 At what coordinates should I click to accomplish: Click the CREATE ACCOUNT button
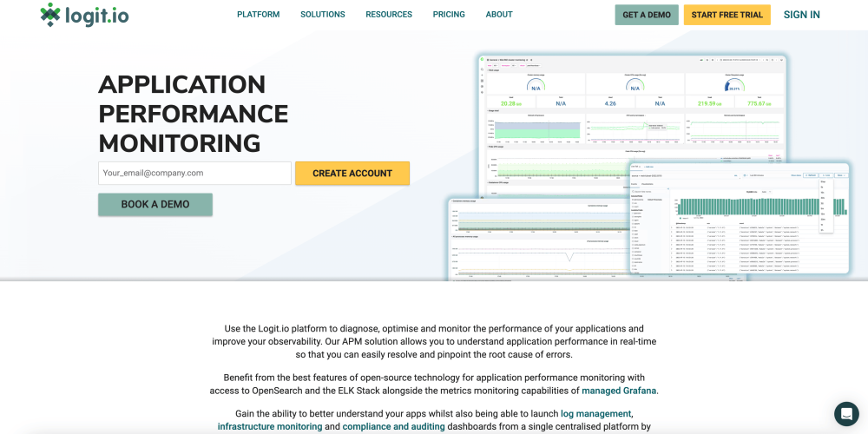(352, 174)
